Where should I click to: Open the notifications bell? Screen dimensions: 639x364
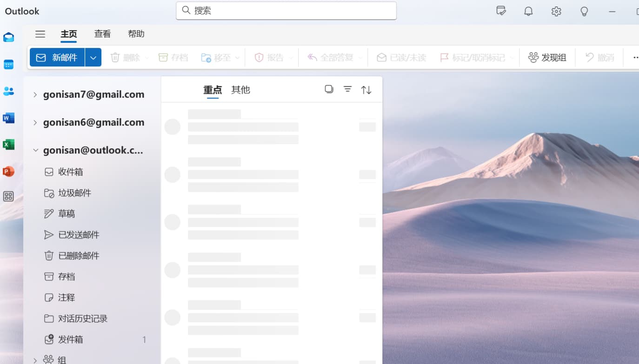click(x=528, y=11)
